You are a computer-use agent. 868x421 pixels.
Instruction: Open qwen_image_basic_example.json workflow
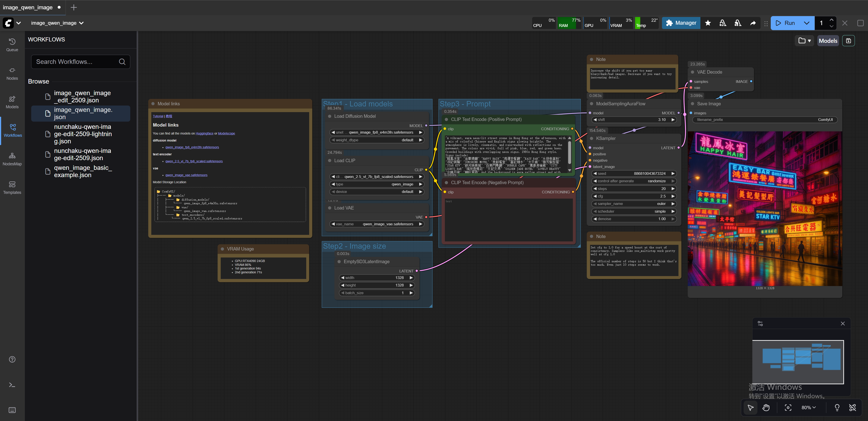[x=83, y=171]
